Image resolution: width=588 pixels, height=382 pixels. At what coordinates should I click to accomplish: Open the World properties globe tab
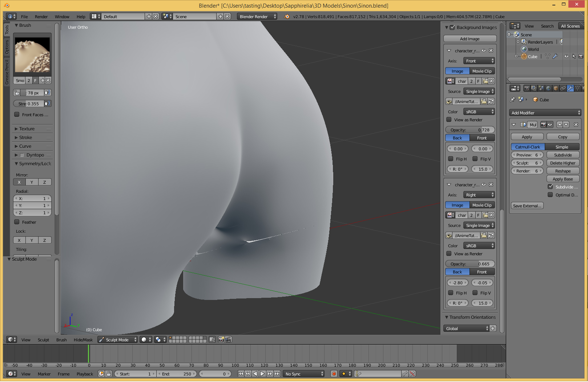click(548, 88)
